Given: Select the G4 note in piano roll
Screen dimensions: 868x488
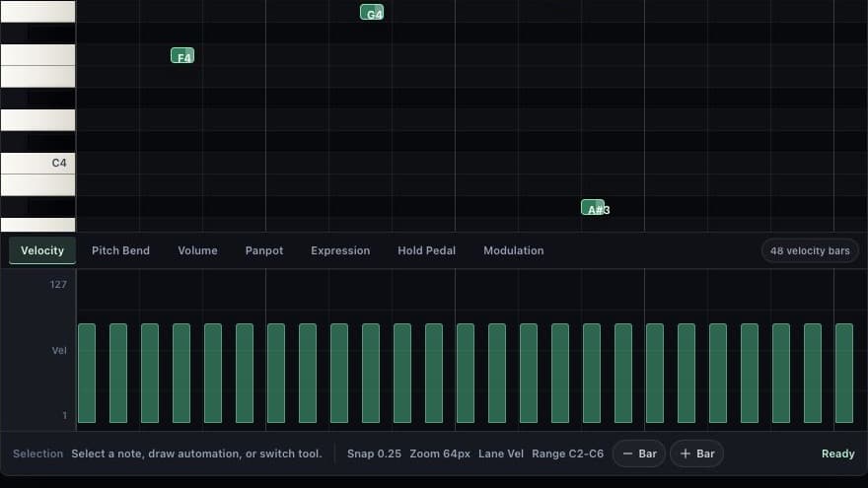Looking at the screenshot, I should pos(372,12).
